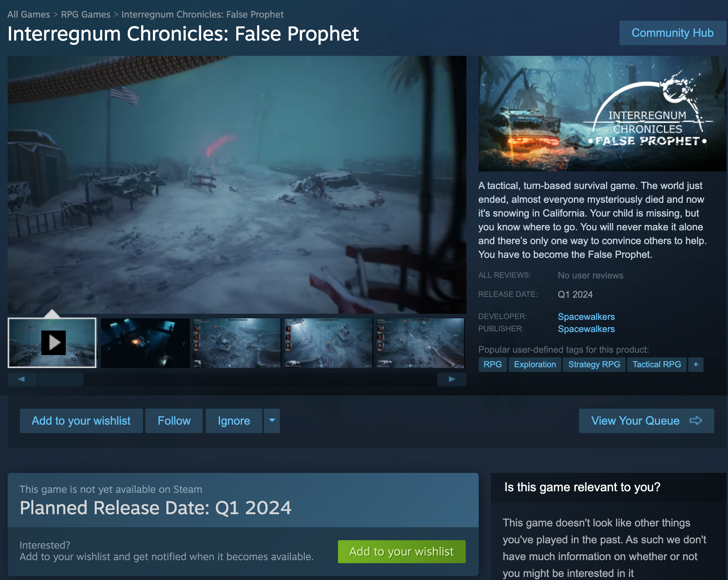Click the Ignore button
Viewport: 728px width, 580px height.
(x=234, y=420)
